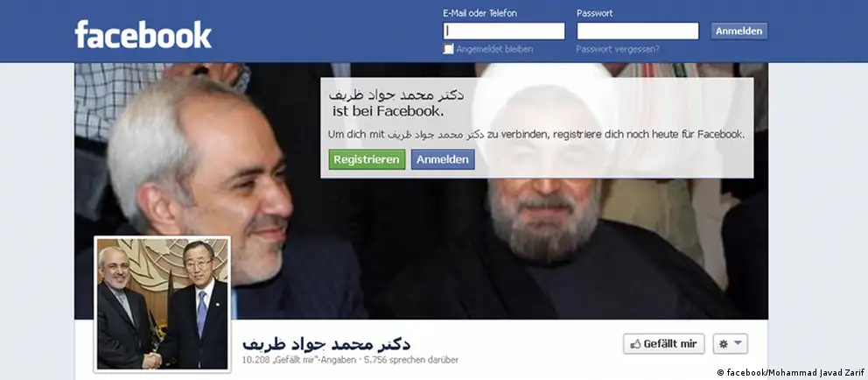Click the Gefällt mir like button
868x380 pixels.
(664, 344)
